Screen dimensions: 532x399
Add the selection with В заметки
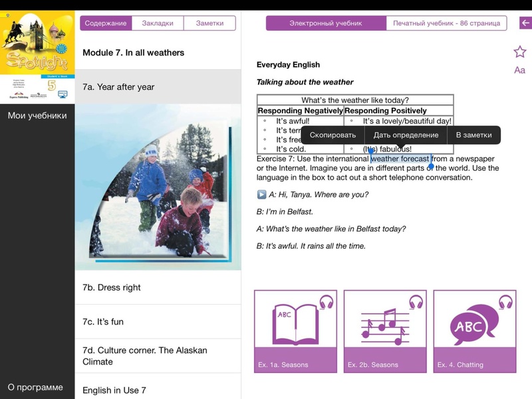click(473, 135)
